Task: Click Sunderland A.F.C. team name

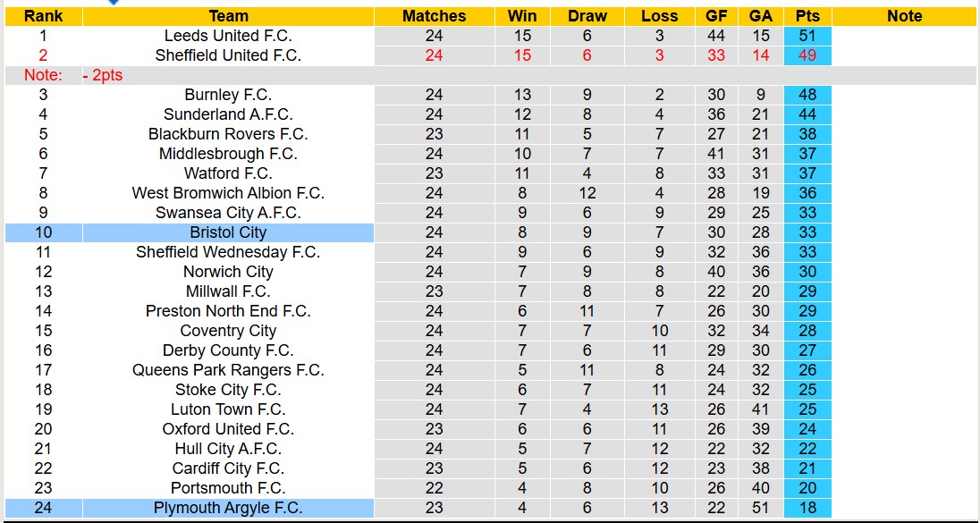Action: (228, 114)
